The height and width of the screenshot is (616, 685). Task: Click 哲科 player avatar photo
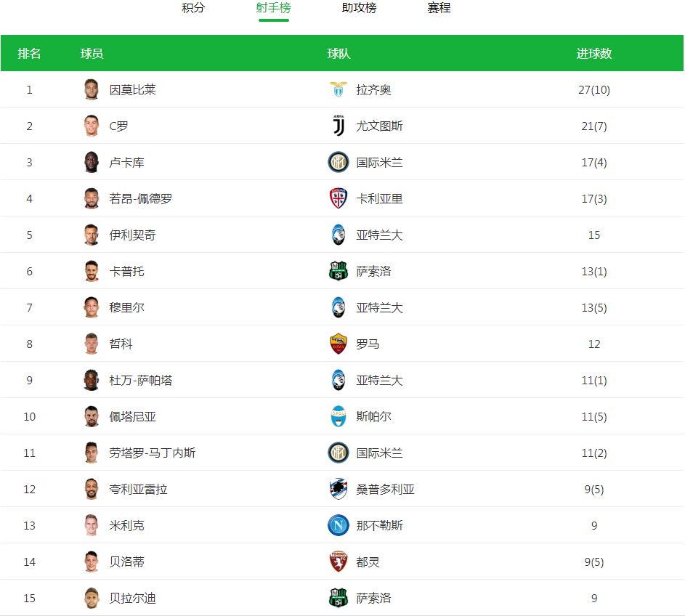(91, 344)
